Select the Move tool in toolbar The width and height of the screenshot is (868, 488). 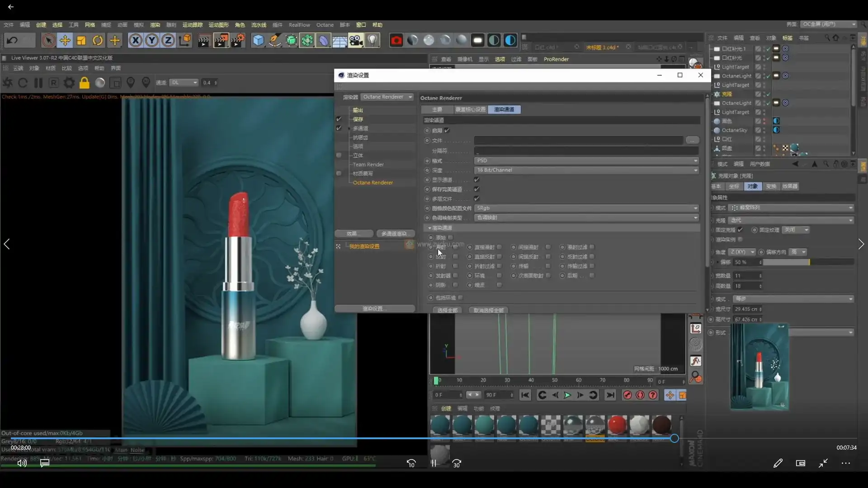point(65,41)
